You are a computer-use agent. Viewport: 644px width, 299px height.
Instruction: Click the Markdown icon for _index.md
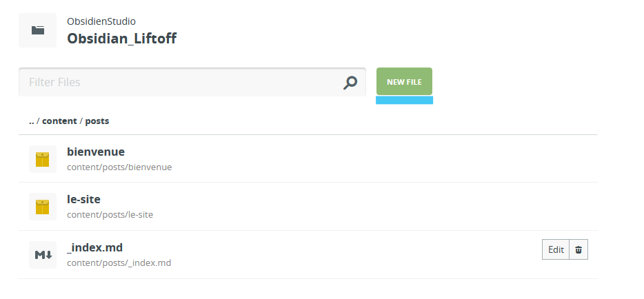coord(43,255)
